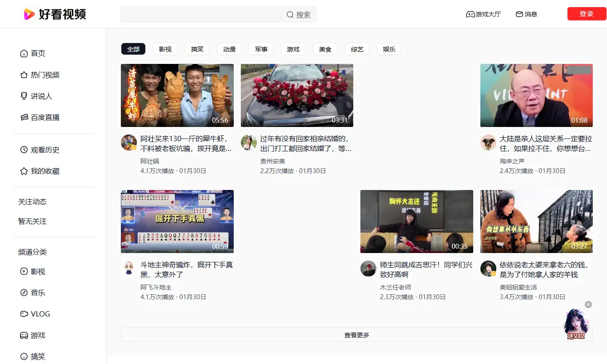607x364 pixels.
Task: Open video titled 阿壮买来130一斤的犀牛虾
Action: click(x=186, y=144)
